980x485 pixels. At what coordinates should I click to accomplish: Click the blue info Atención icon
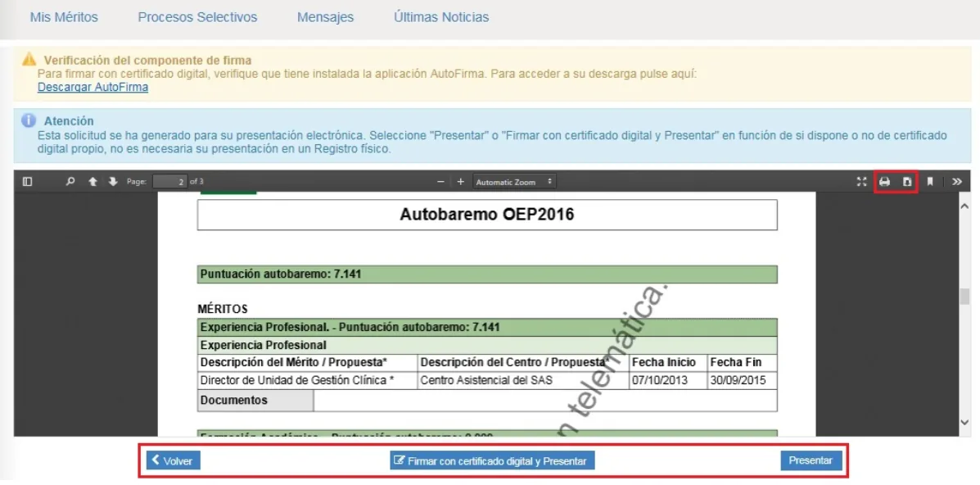click(x=28, y=120)
